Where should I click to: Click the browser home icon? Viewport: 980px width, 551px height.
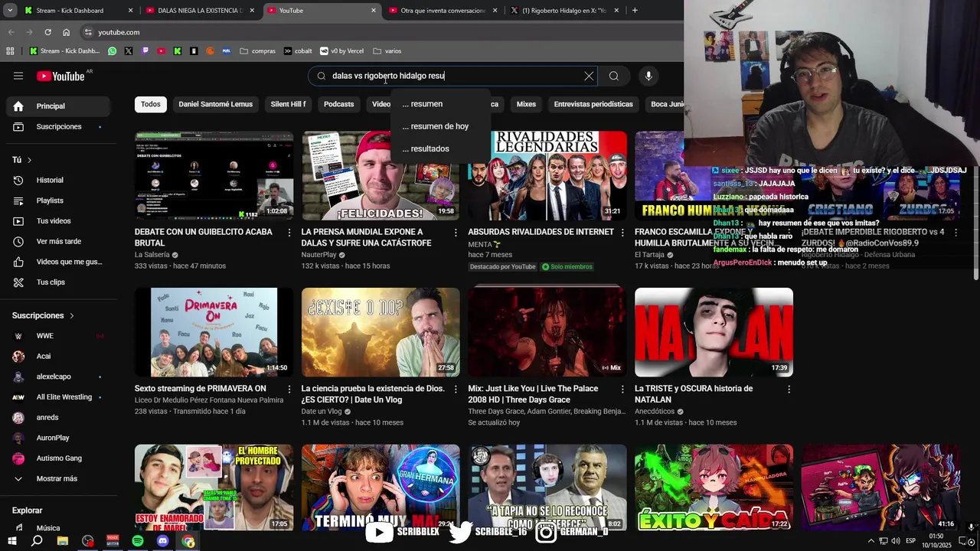[x=66, y=32]
